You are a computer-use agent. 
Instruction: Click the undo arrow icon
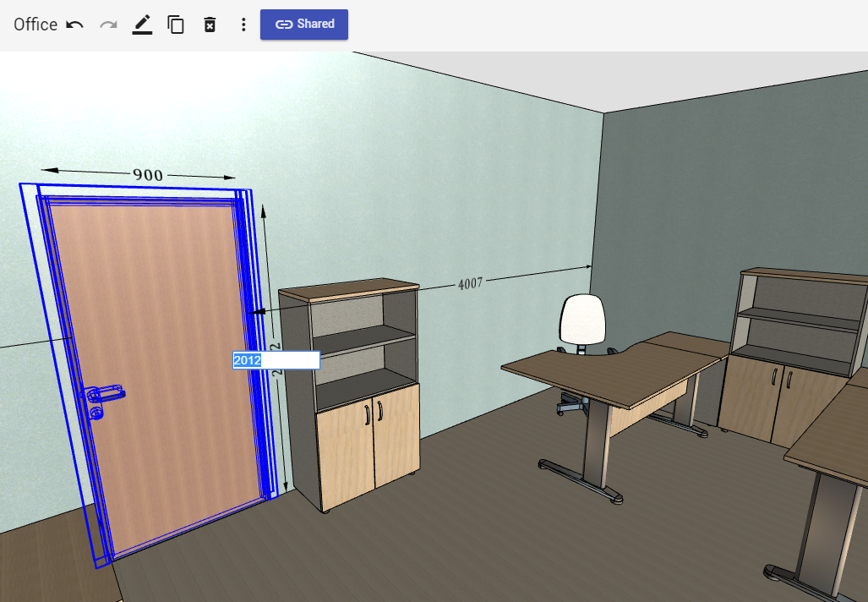point(74,25)
